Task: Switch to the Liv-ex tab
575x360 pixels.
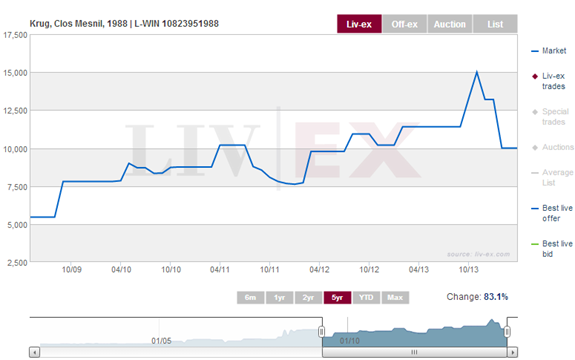Action: click(359, 24)
